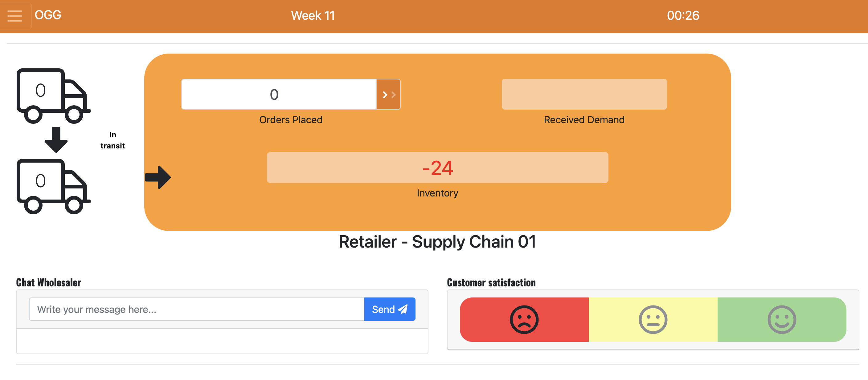Image resolution: width=868 pixels, height=380 pixels.
Task: Click the Received Demand box
Action: [x=584, y=94]
